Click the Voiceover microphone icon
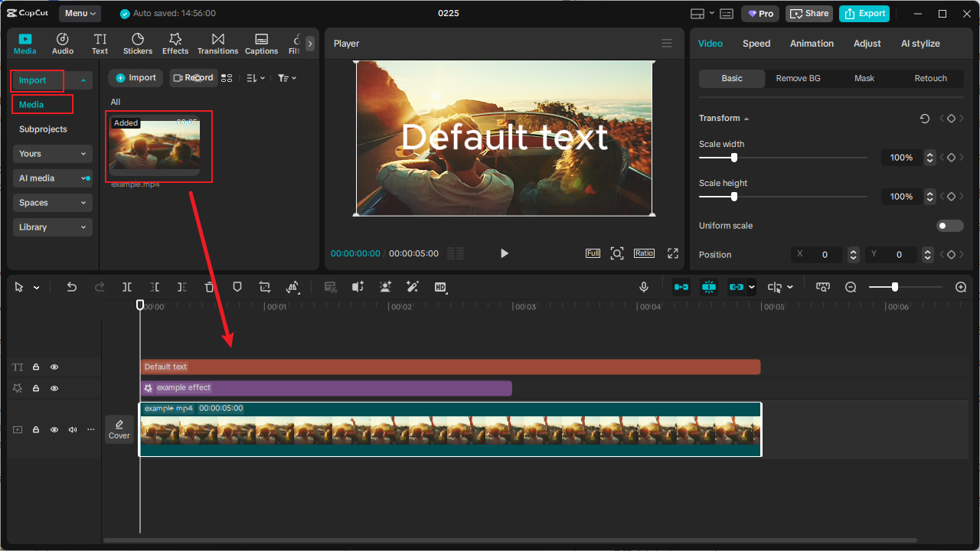This screenshot has height=551, width=980. coord(643,287)
